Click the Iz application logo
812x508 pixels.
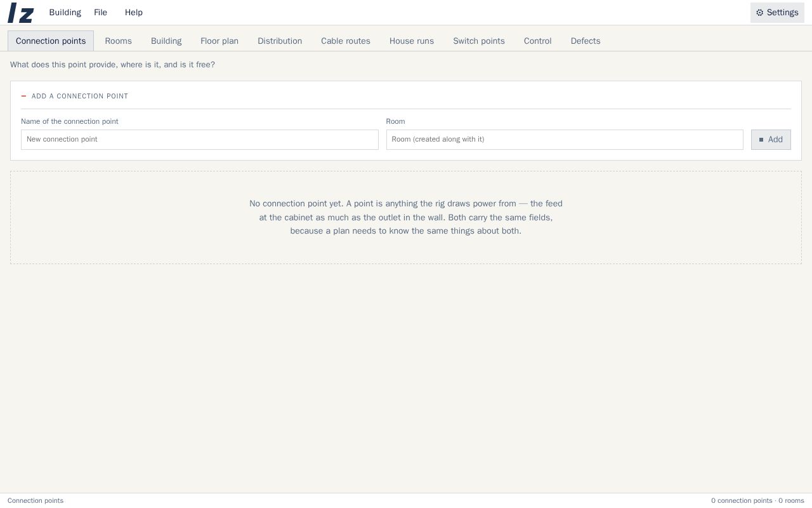pyautogui.click(x=20, y=13)
